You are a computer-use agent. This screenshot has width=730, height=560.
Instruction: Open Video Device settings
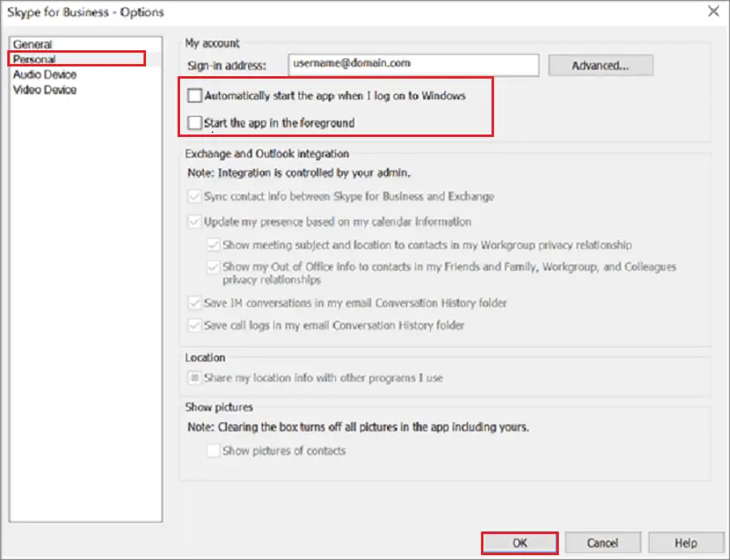point(45,90)
